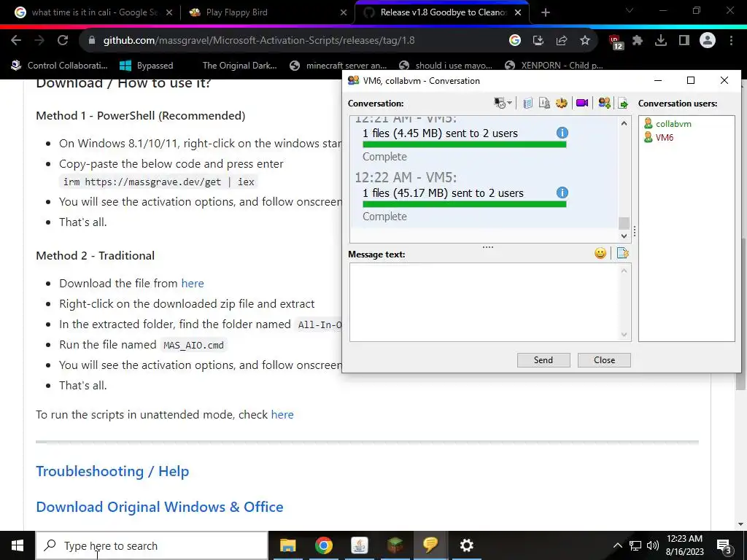Image resolution: width=747 pixels, height=560 pixels.
Task: Select Release v1.8 GitHub tab
Action: [x=442, y=13]
